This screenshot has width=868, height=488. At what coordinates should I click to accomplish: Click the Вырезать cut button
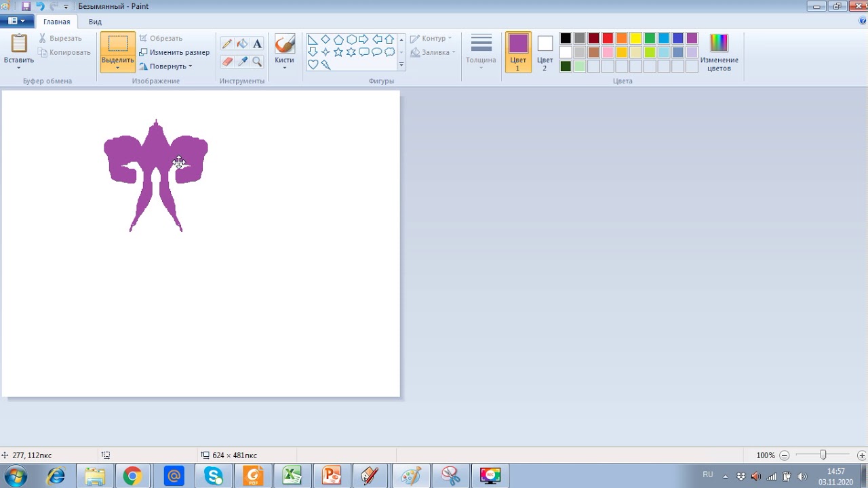tap(60, 39)
